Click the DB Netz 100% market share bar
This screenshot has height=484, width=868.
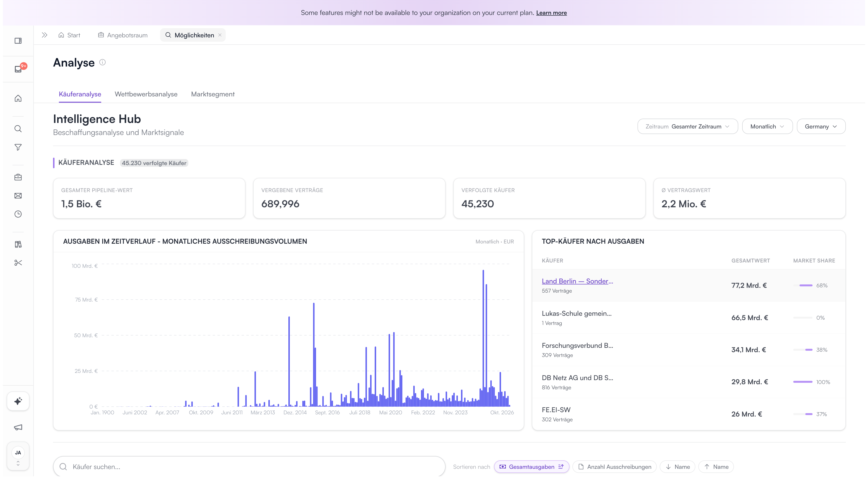[803, 382]
